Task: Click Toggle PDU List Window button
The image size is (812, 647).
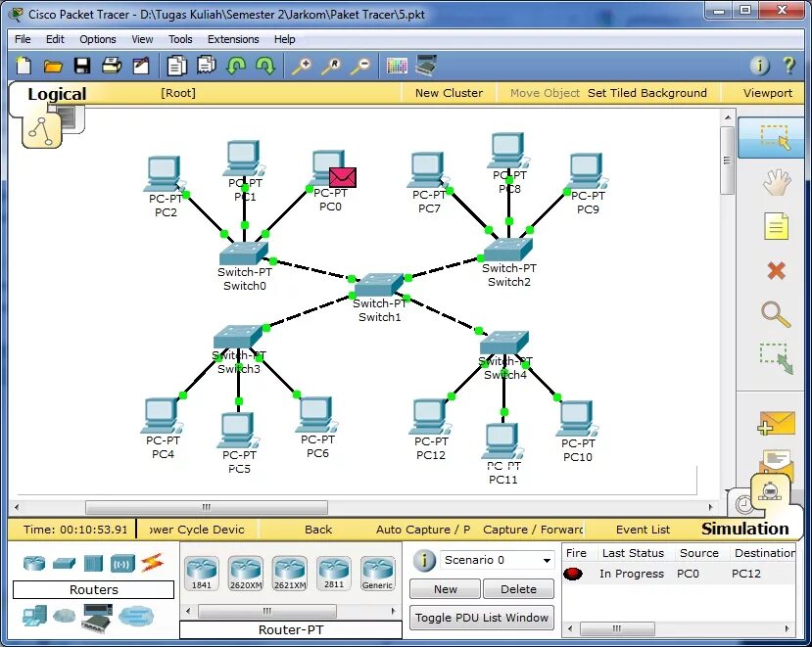Action: pyautogui.click(x=482, y=618)
